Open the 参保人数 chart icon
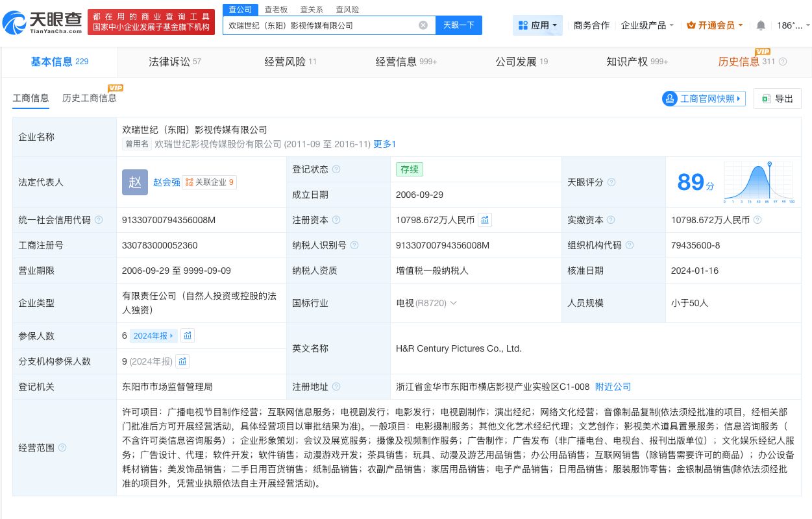The width and height of the screenshot is (812, 519). pos(188,335)
